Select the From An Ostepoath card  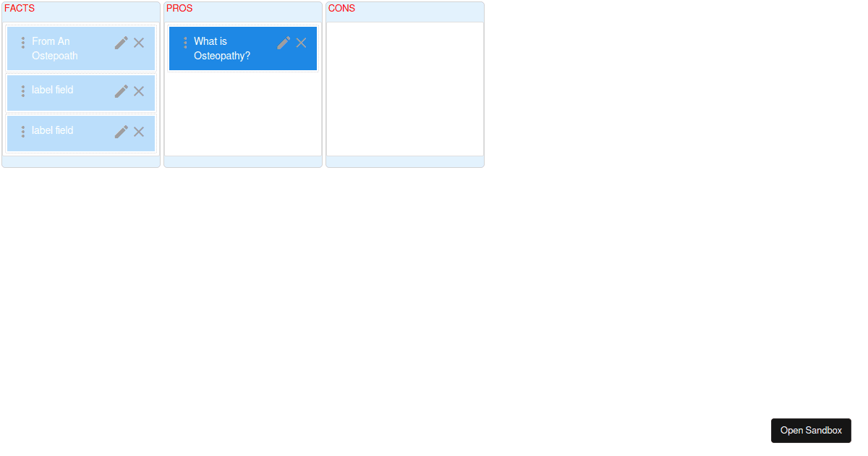point(65,48)
